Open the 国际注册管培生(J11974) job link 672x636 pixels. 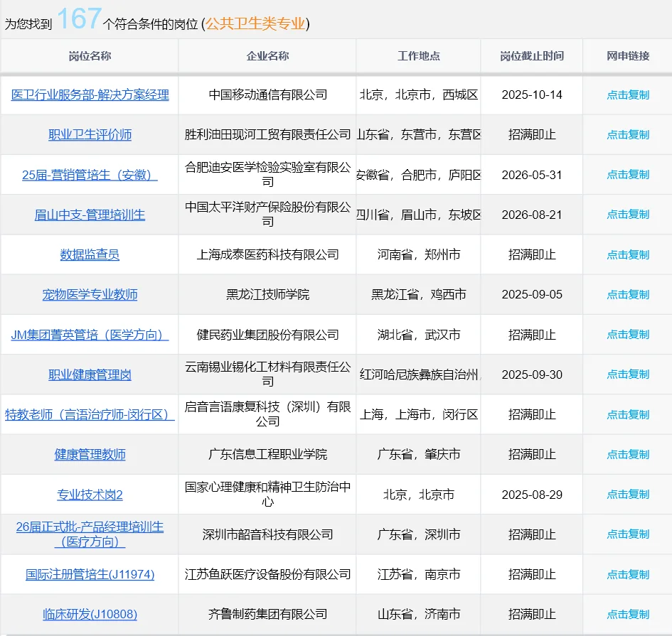click(90, 574)
